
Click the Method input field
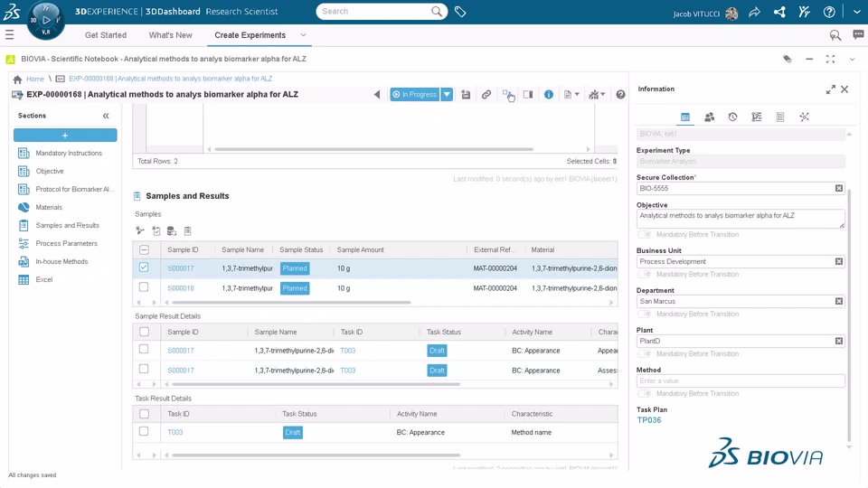tap(741, 380)
